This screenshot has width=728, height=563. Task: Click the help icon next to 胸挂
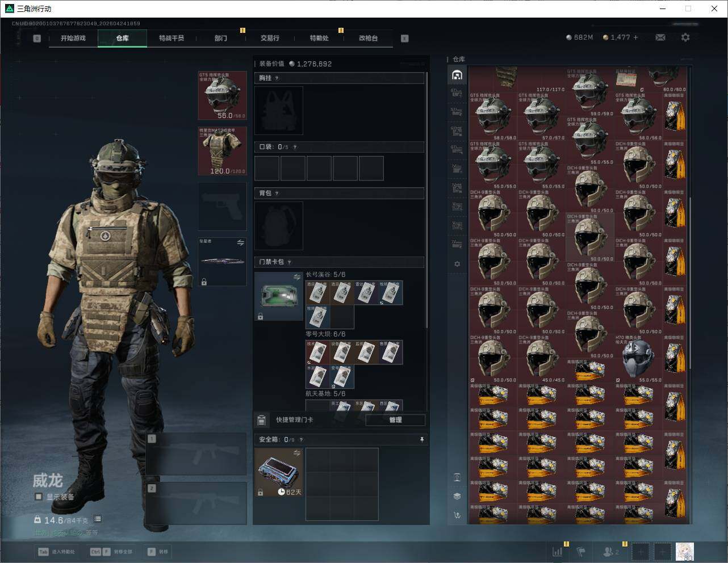pos(277,78)
